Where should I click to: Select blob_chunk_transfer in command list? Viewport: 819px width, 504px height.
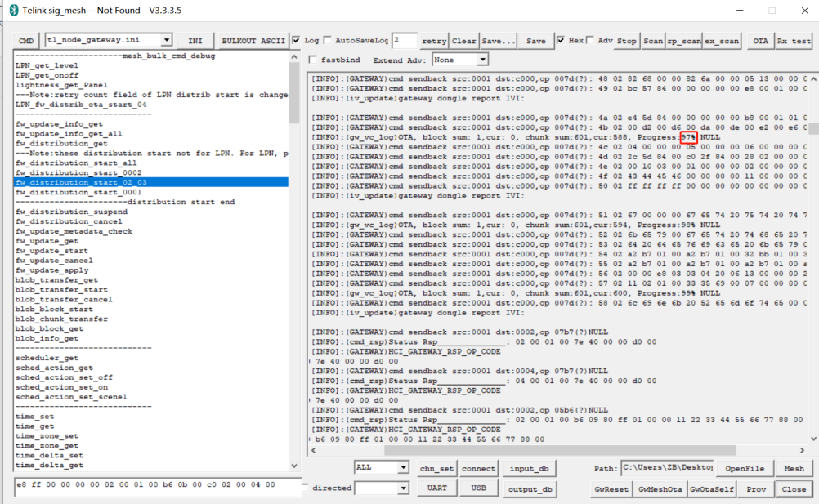(61, 319)
